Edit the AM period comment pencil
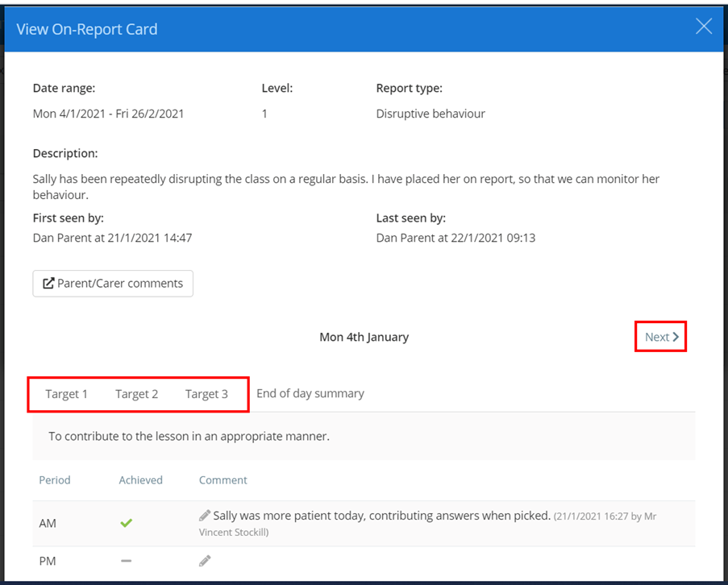This screenshot has height=585, width=728. pyautogui.click(x=205, y=515)
